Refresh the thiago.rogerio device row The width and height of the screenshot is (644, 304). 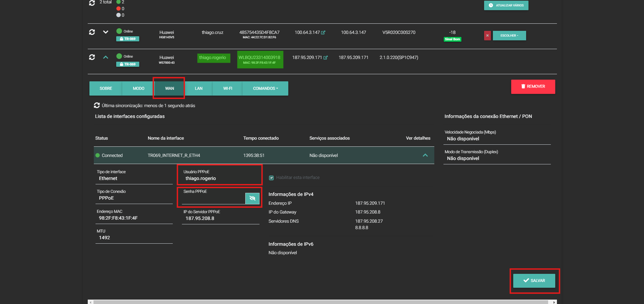[92, 57]
